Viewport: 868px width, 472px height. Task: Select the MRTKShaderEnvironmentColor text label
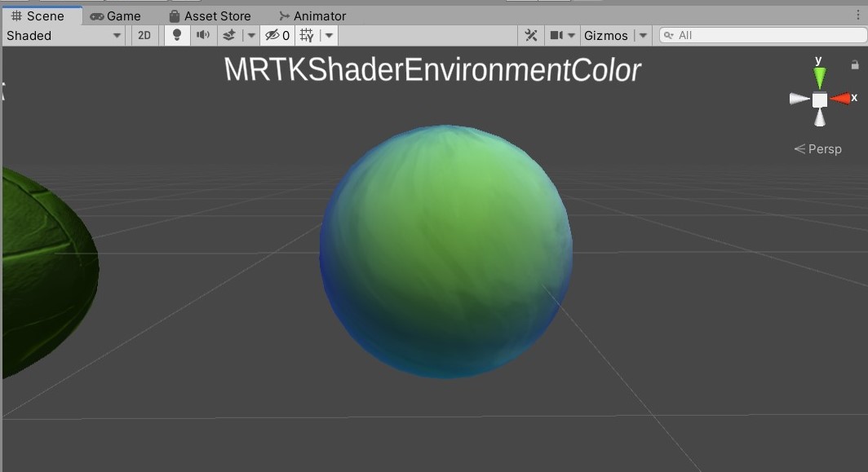click(432, 70)
